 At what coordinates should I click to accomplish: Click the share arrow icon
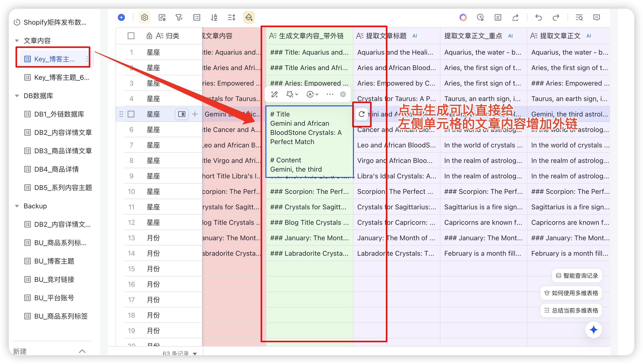tap(515, 17)
